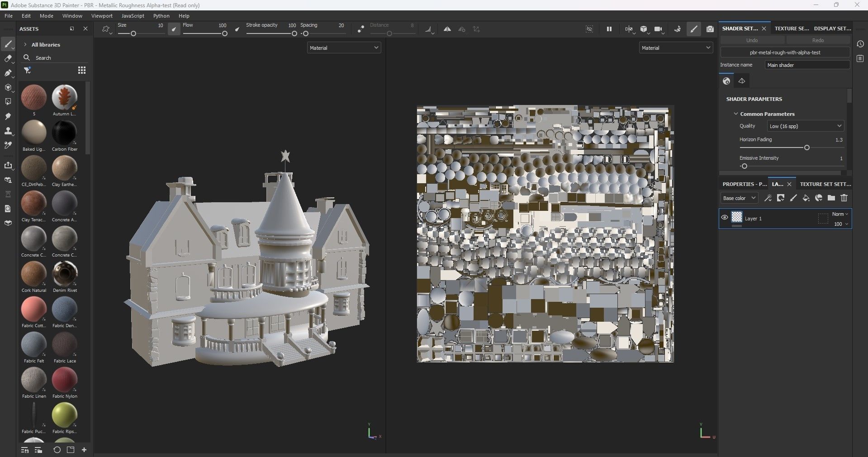The image size is (868, 457).
Task: Select the Smudge tool
Action: click(x=8, y=117)
